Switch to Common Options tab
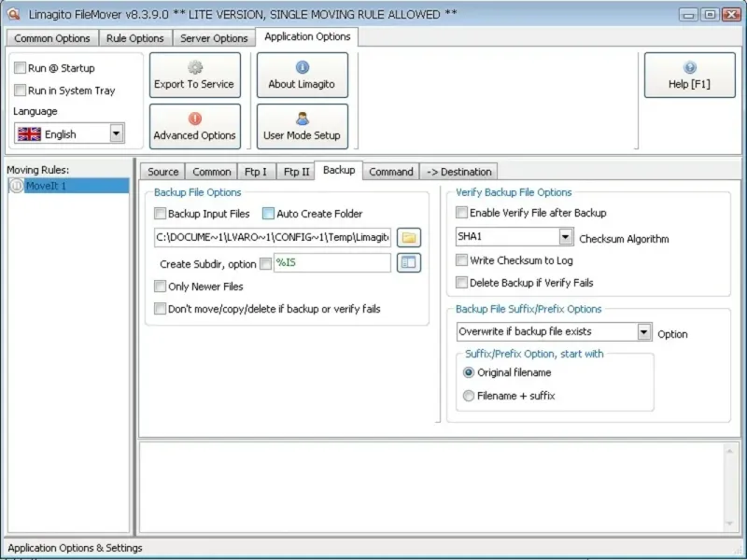747x560 pixels. click(52, 38)
